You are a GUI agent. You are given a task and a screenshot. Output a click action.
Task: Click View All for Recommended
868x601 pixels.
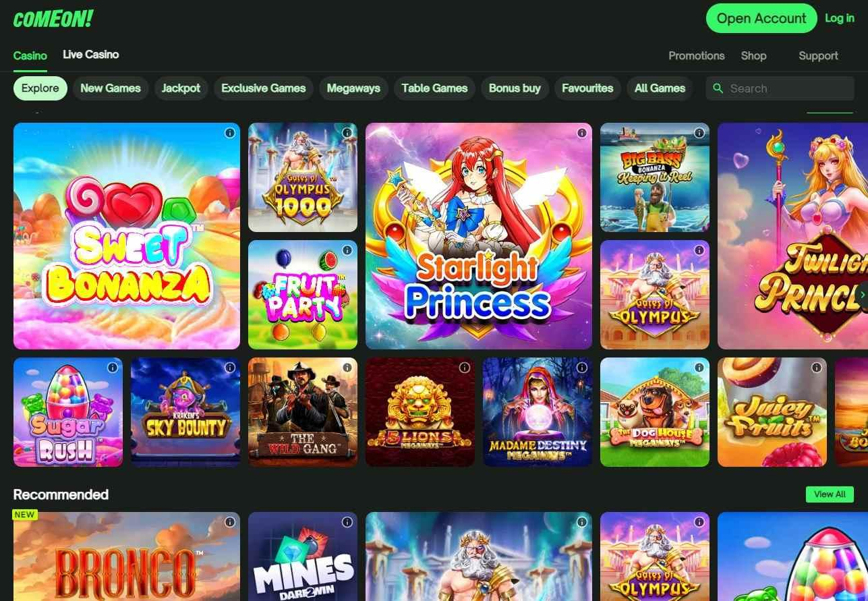pos(830,494)
